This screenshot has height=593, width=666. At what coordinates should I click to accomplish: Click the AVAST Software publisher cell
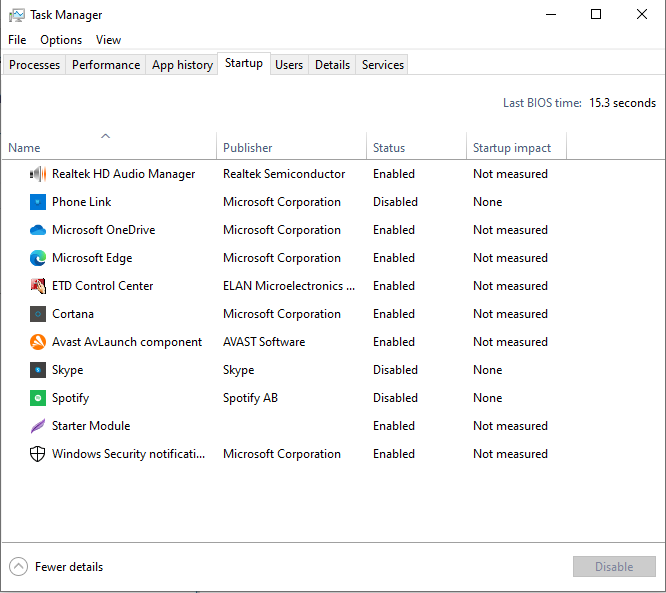[264, 342]
